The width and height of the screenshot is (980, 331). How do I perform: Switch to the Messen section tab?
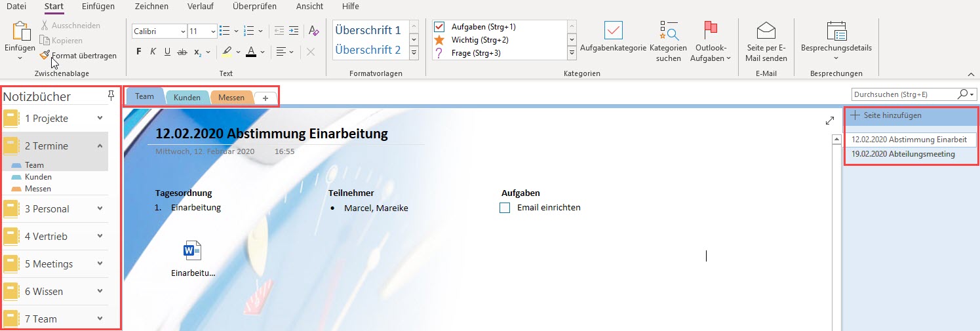[x=231, y=98]
